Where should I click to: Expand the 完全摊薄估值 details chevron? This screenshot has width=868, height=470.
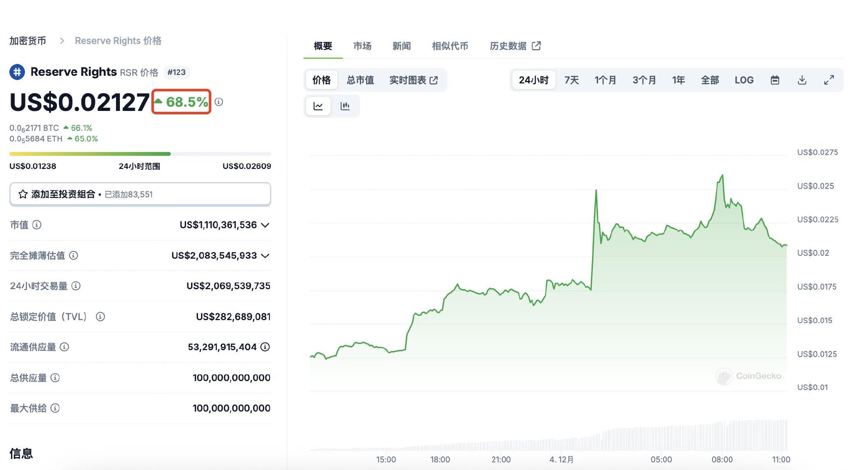pos(265,255)
